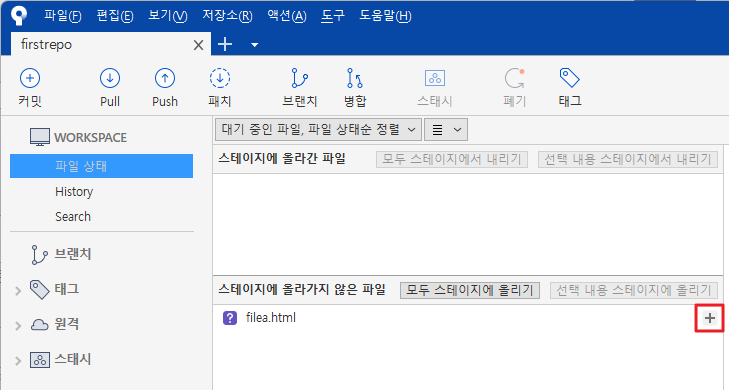Click 선택 내용 스테이지에 올리기 button
Viewport: 729px width, 390px height.
(634, 290)
